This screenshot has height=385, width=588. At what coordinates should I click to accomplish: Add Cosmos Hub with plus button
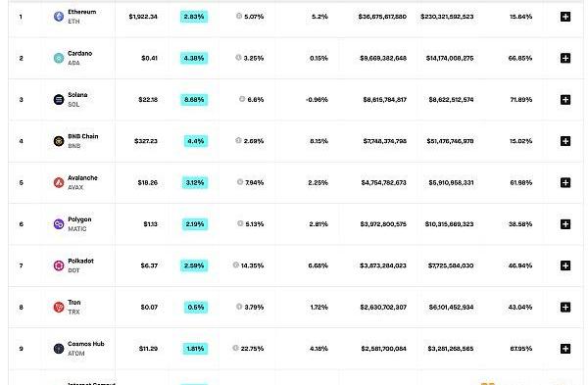pos(565,349)
